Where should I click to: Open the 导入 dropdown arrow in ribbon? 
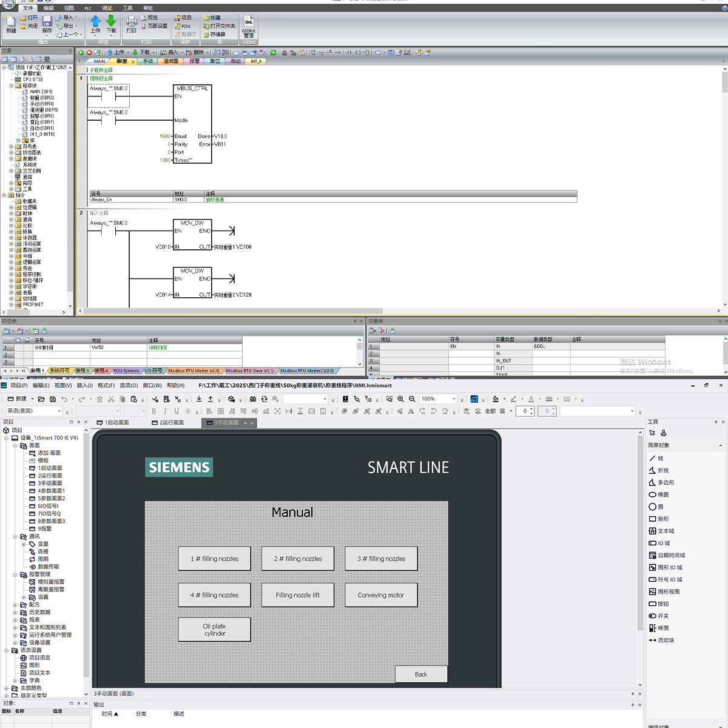tap(76, 18)
